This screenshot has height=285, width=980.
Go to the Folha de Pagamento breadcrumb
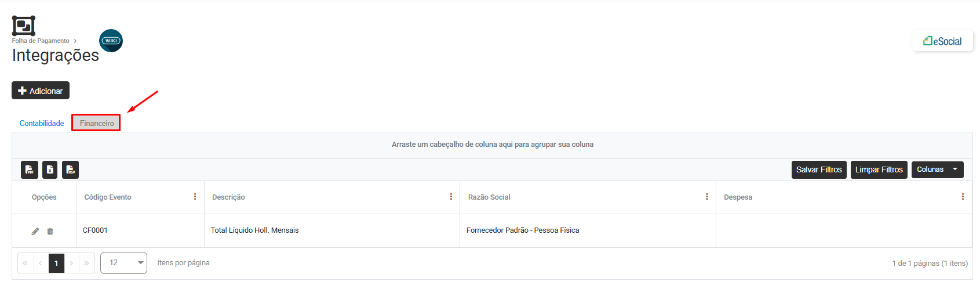point(41,41)
